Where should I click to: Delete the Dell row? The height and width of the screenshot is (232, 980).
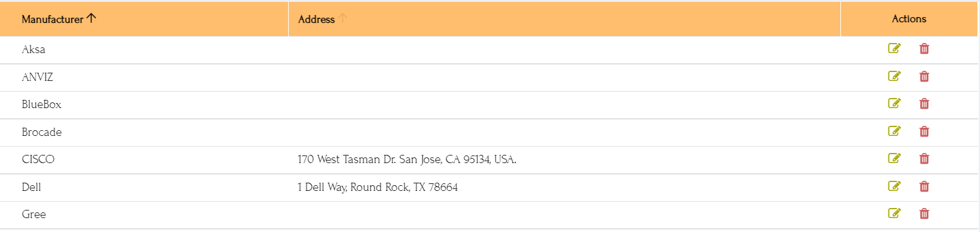tap(924, 186)
